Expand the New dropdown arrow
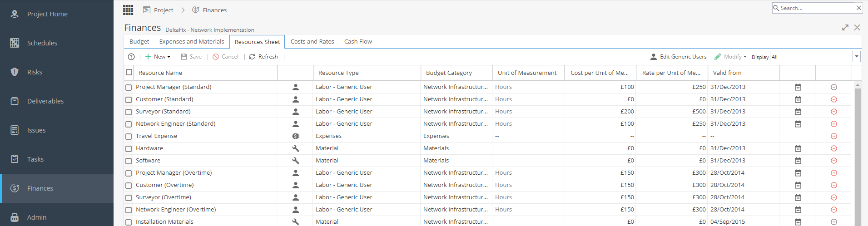 point(169,57)
